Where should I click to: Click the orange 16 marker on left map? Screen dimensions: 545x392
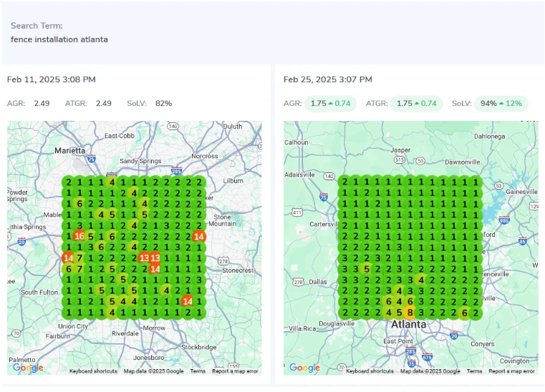pos(79,236)
